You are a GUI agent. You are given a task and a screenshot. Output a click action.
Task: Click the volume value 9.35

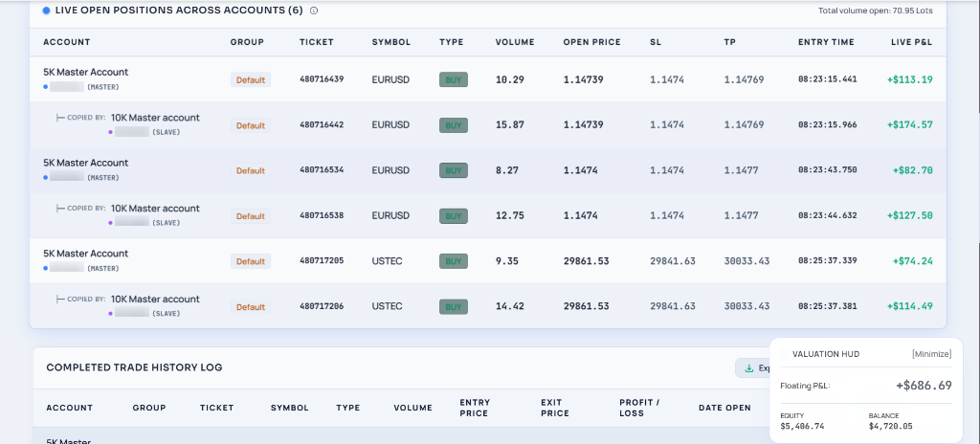[x=507, y=261]
